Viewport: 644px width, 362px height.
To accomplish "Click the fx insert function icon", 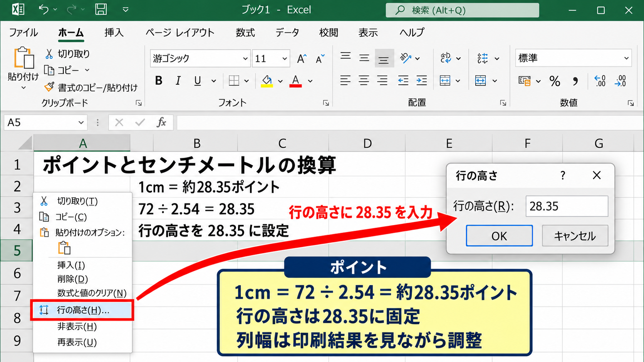I will (161, 122).
